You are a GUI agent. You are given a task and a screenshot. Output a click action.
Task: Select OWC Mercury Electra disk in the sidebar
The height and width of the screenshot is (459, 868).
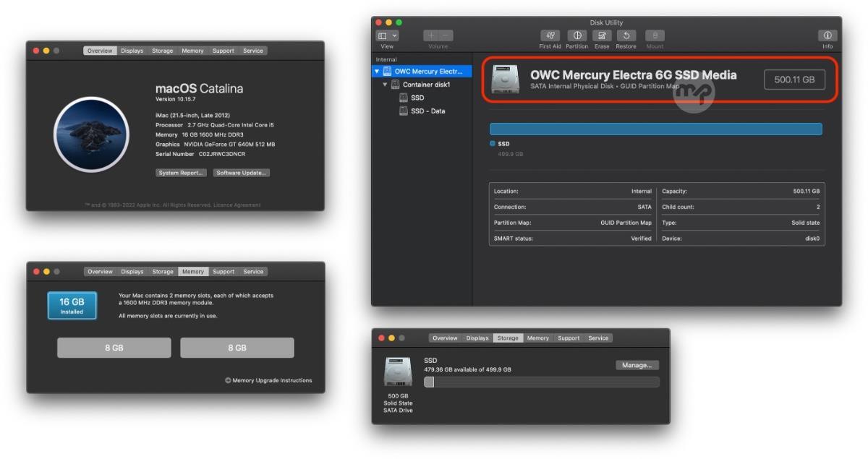pos(422,72)
